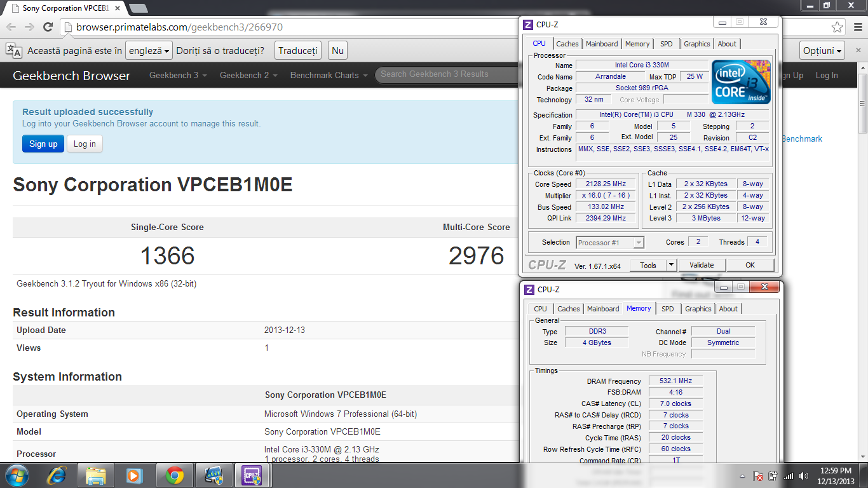
Task: Open the Processor #1 selection combo box
Action: (610, 242)
